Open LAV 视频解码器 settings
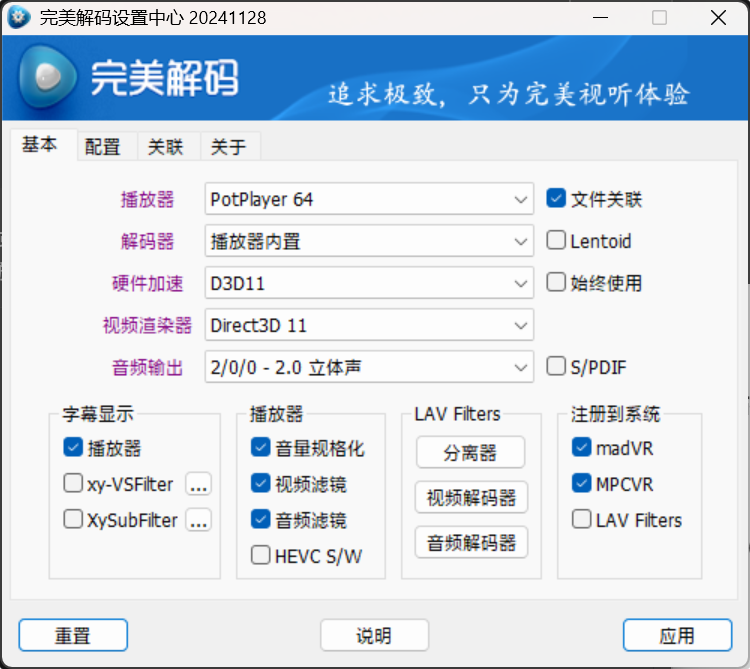The height and width of the screenshot is (669, 750). pos(471,497)
